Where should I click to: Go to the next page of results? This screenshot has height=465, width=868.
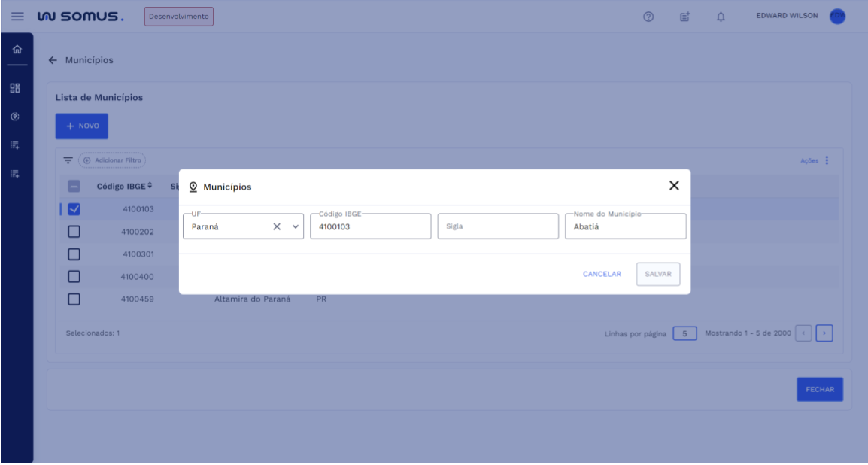coord(825,333)
